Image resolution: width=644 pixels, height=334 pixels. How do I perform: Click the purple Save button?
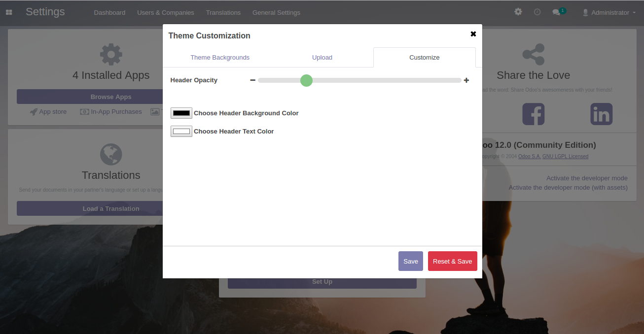pos(410,261)
